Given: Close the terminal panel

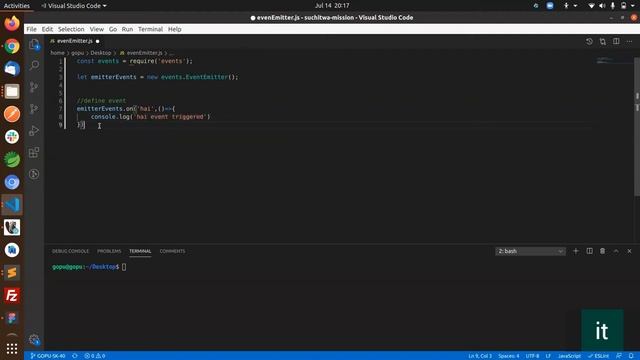Looking at the screenshot, I should [x=629, y=251].
